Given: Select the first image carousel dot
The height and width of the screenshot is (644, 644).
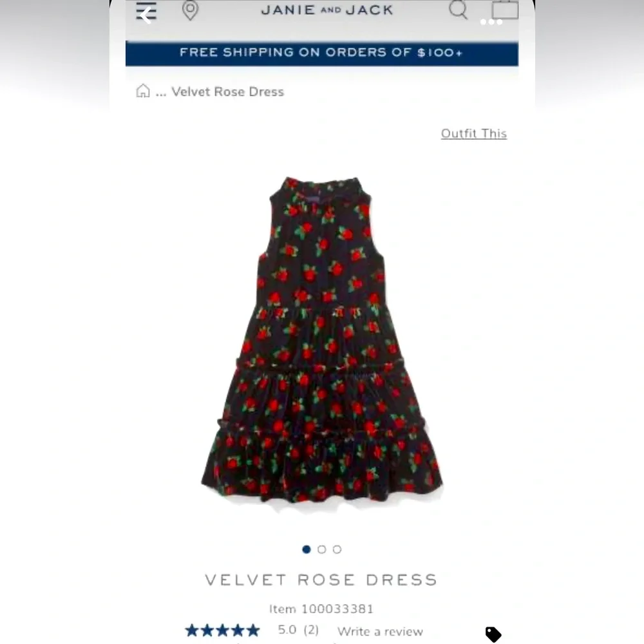Looking at the screenshot, I should (x=307, y=549).
